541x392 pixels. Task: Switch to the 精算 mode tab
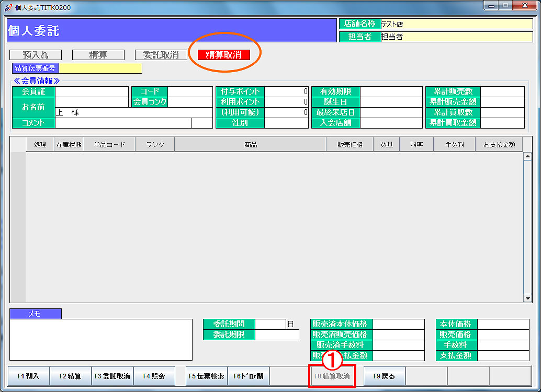coord(98,55)
